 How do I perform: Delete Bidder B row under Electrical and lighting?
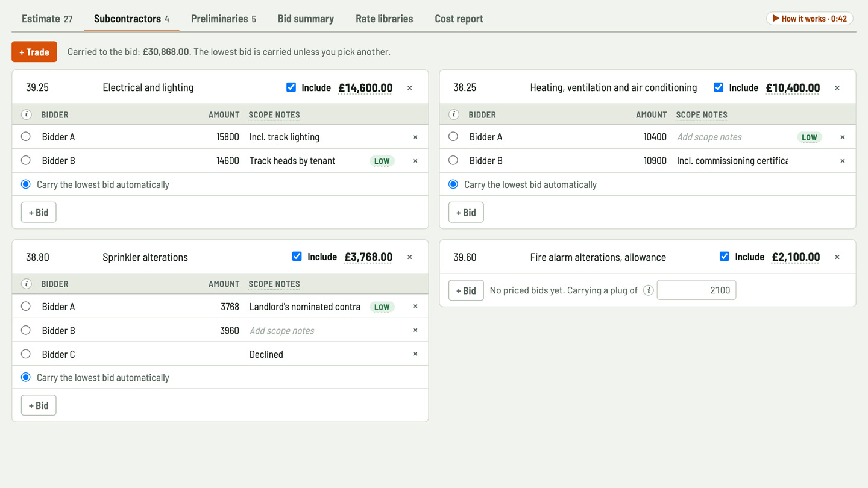click(x=415, y=161)
